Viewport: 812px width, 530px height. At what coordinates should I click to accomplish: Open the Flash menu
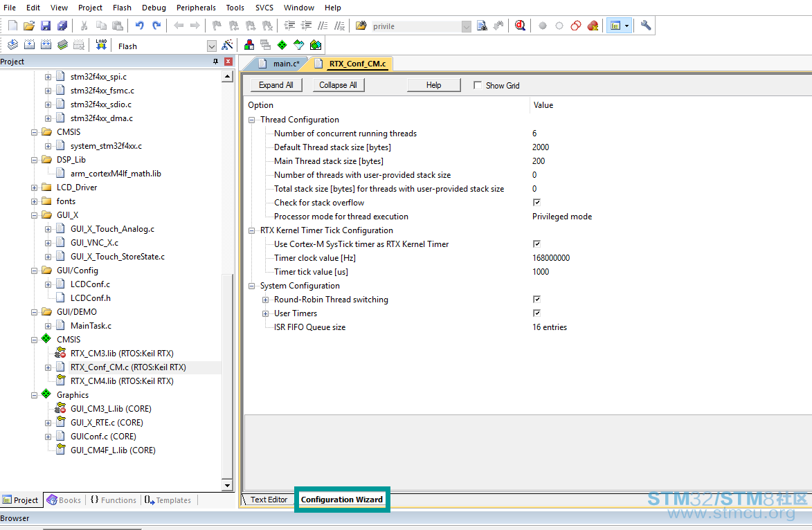[x=123, y=8]
